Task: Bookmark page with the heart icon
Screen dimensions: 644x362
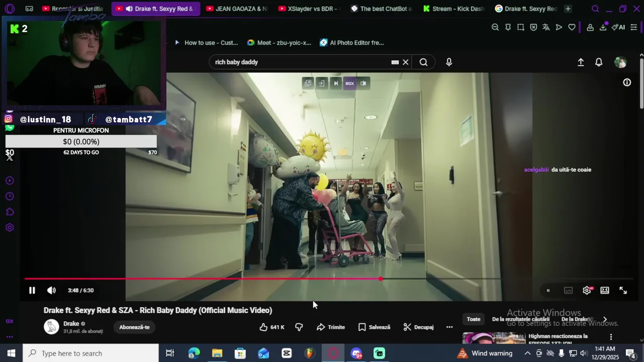Action: [x=572, y=27]
